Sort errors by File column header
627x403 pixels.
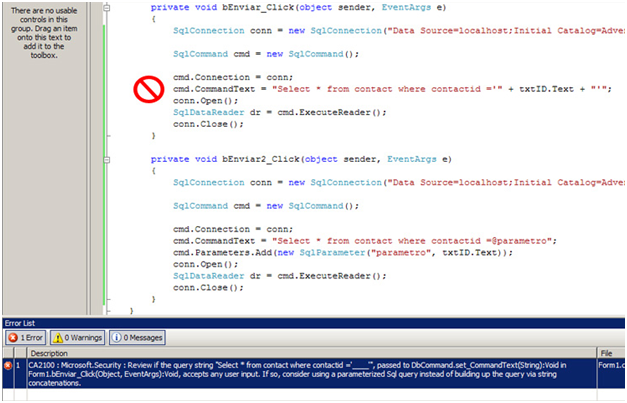611,353
